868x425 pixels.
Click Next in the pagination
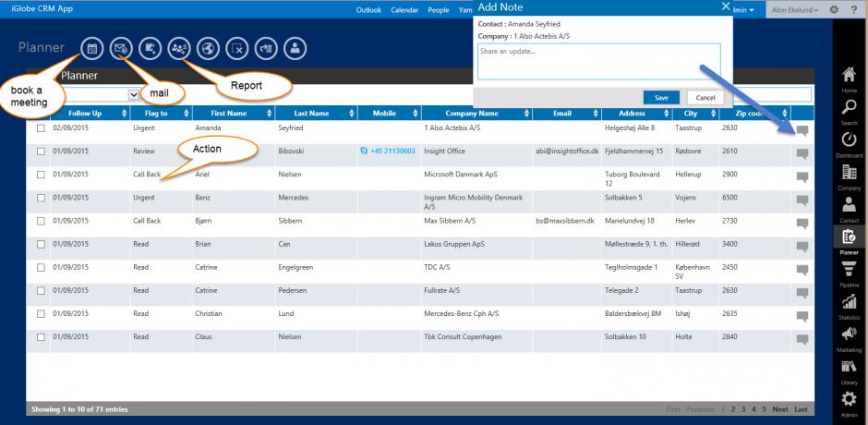[x=780, y=409]
